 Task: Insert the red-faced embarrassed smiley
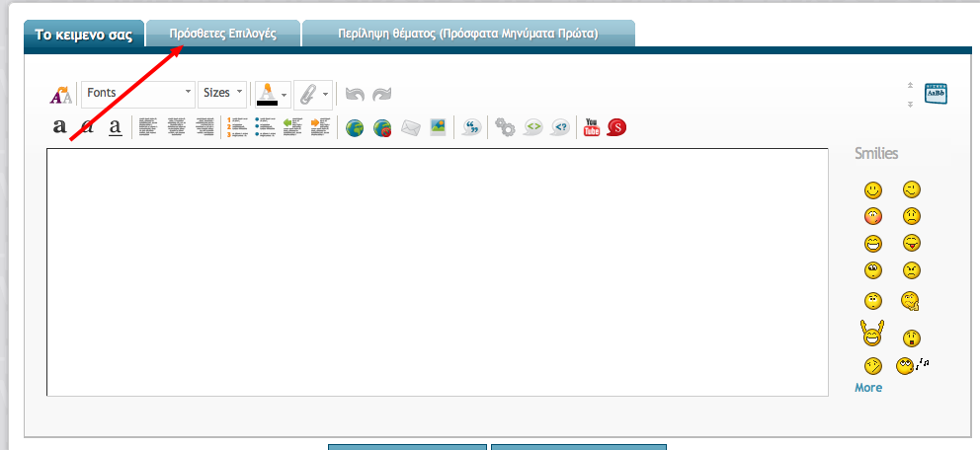click(x=873, y=216)
